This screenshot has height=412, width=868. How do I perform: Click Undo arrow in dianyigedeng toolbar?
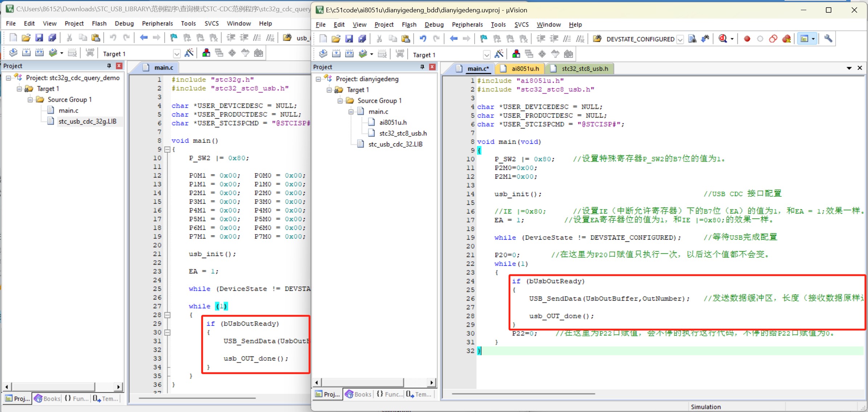[423, 39]
